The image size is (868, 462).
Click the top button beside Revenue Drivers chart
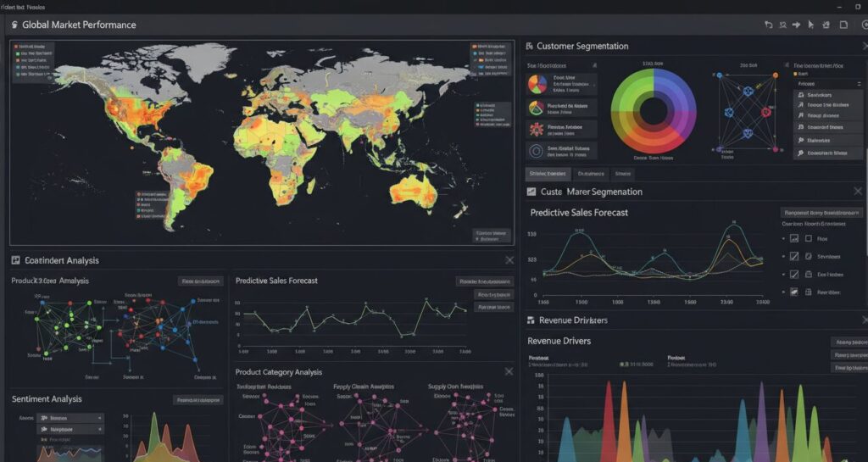pos(849,342)
